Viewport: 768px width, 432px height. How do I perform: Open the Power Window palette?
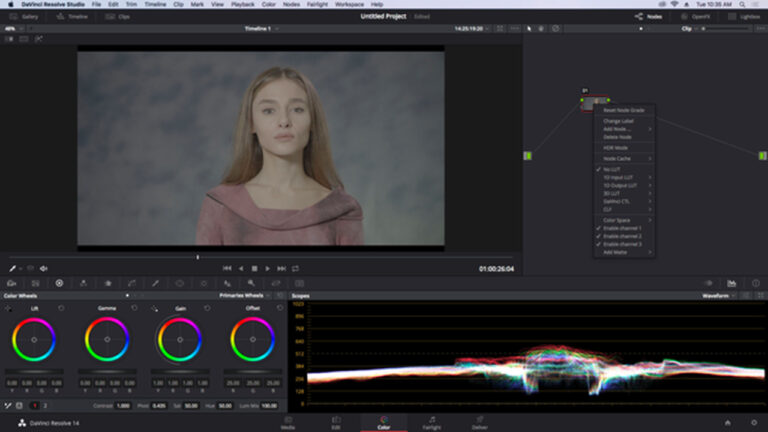180,283
